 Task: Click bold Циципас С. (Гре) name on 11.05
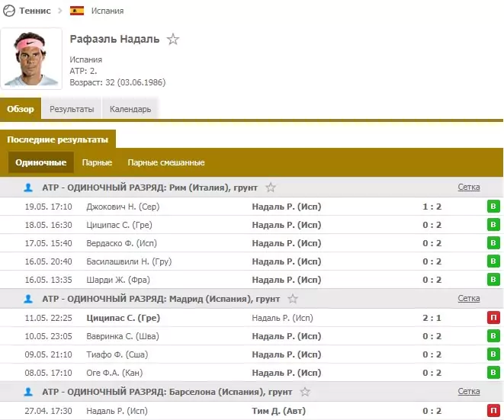coord(123,318)
